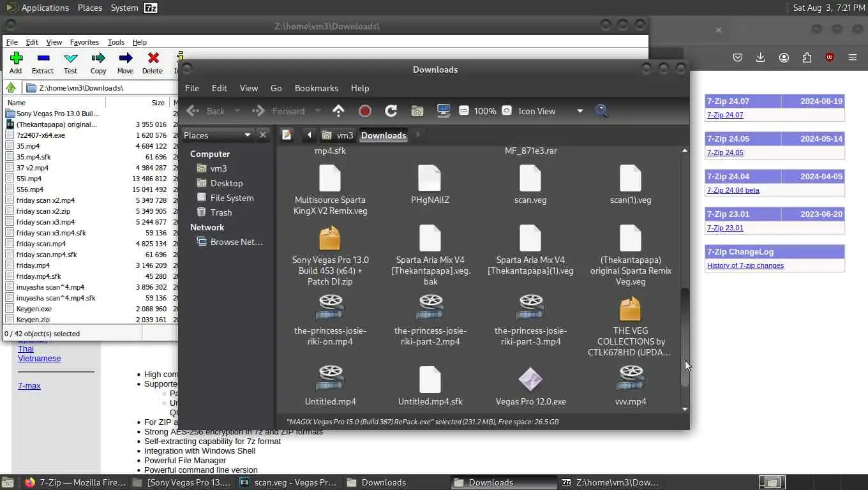This screenshot has height=490, width=868.
Task: Open Firefox account profile icon
Action: click(x=784, y=57)
